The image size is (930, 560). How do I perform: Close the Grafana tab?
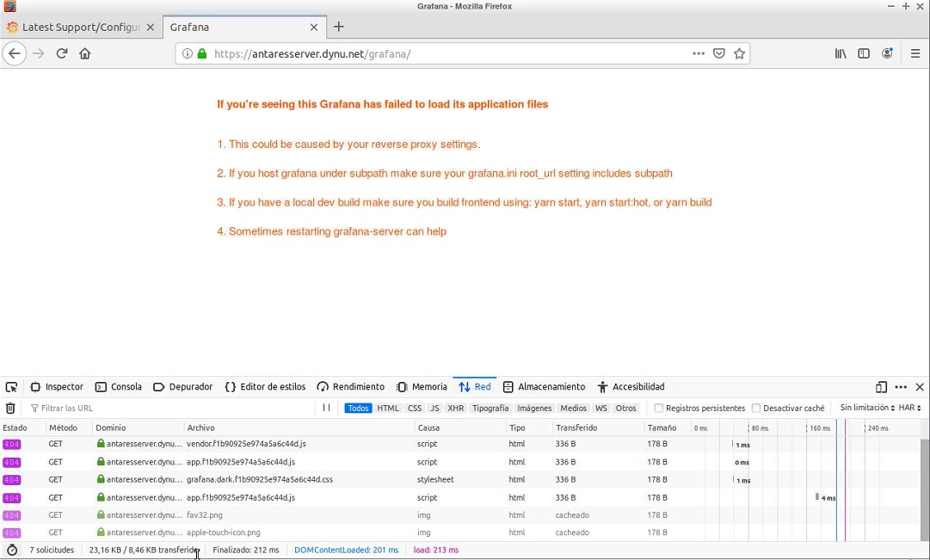[x=314, y=28]
